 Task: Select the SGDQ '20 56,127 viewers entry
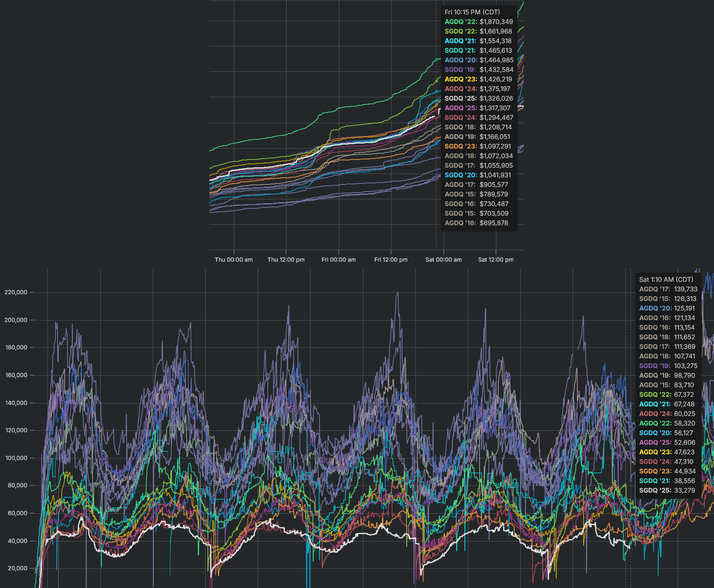(666, 433)
